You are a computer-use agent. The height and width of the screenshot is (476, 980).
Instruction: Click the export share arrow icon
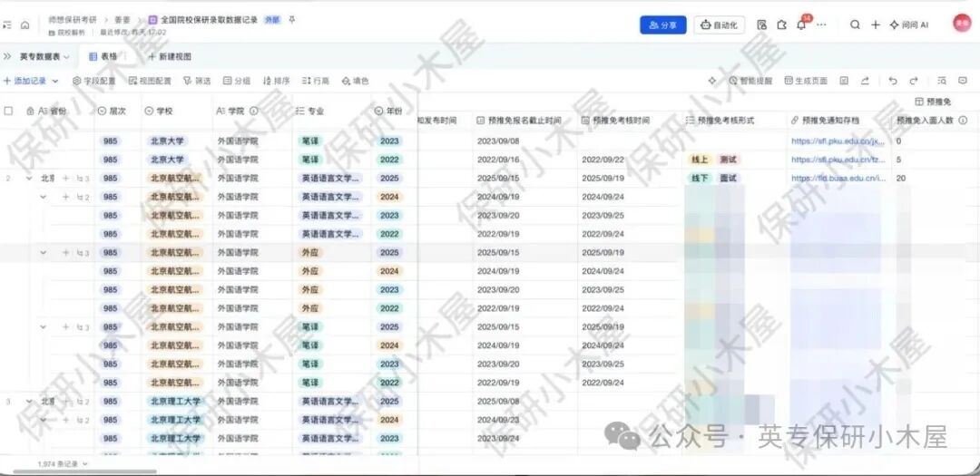point(865,81)
